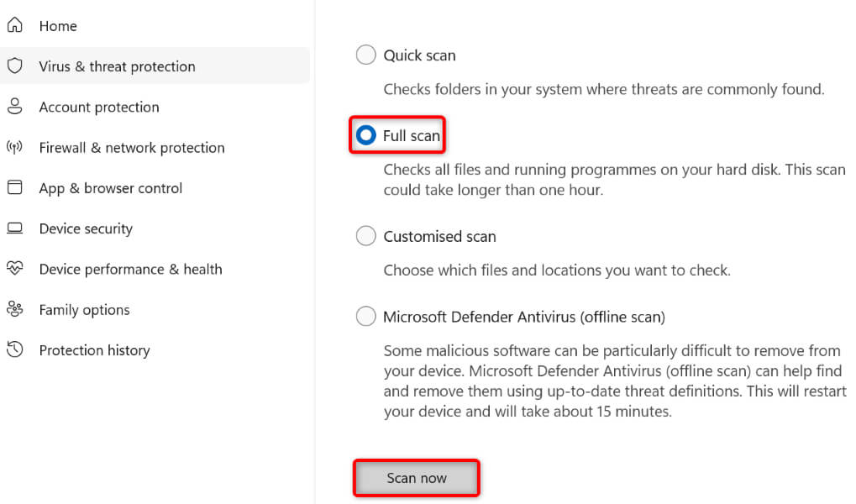
Task: Select the Customised scan radio button
Action: pyautogui.click(x=365, y=236)
